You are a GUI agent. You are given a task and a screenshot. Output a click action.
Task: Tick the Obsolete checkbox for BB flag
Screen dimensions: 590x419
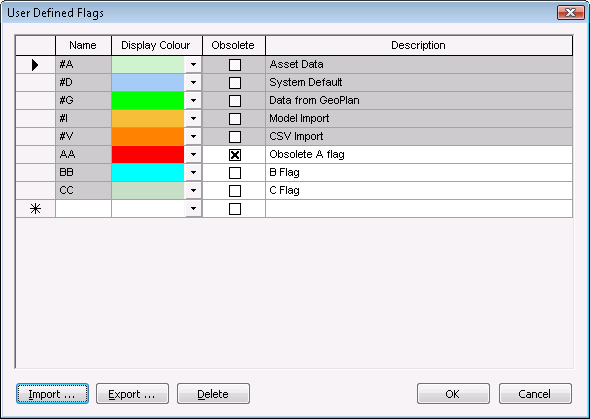pos(235,173)
